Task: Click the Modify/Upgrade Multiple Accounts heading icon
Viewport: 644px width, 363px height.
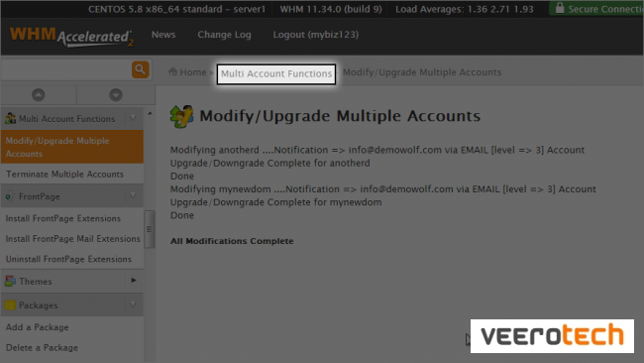Action: [181, 116]
